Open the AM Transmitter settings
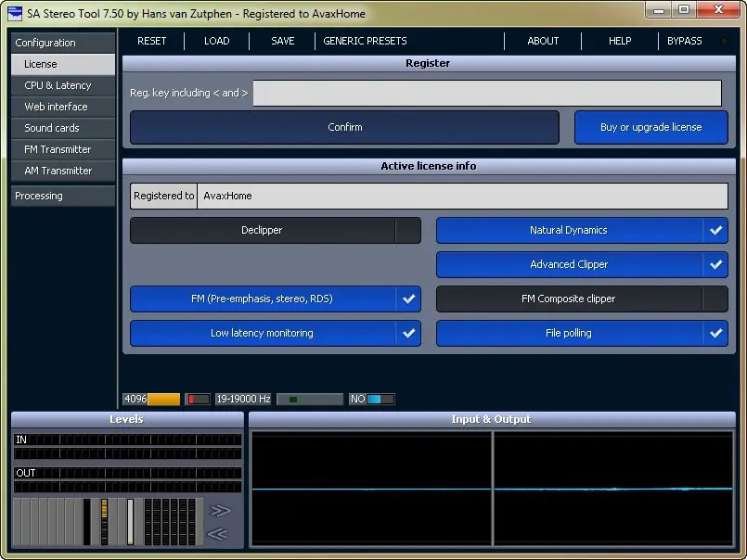This screenshot has width=747, height=560. click(63, 171)
